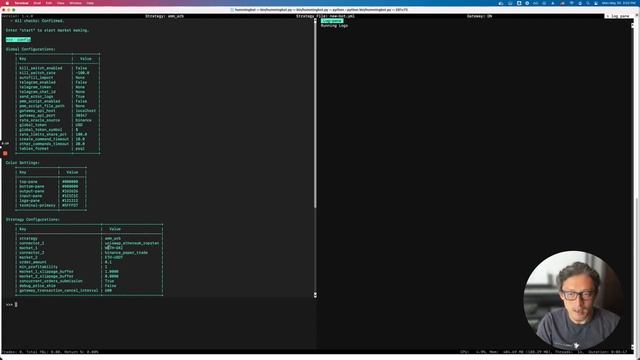Click the highlighted Log pane label
This screenshot has width=640, height=360.
(x=331, y=21)
